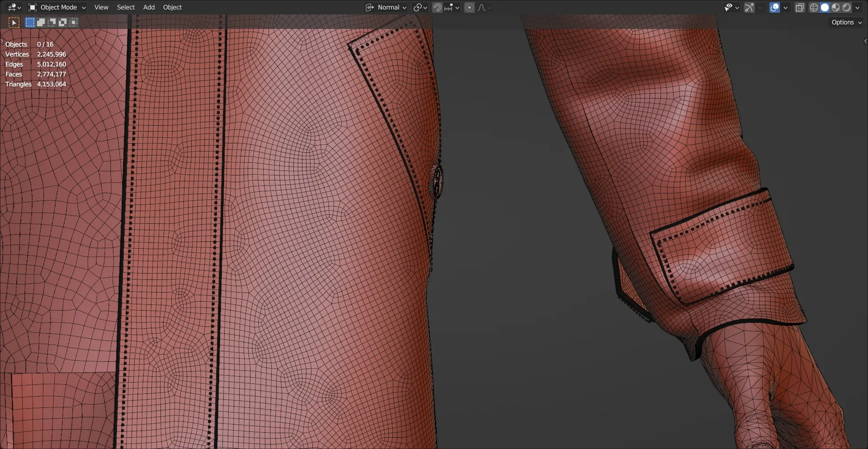Click the Objects count 0 / 16
Screen dimensions: 868x449
coord(45,44)
